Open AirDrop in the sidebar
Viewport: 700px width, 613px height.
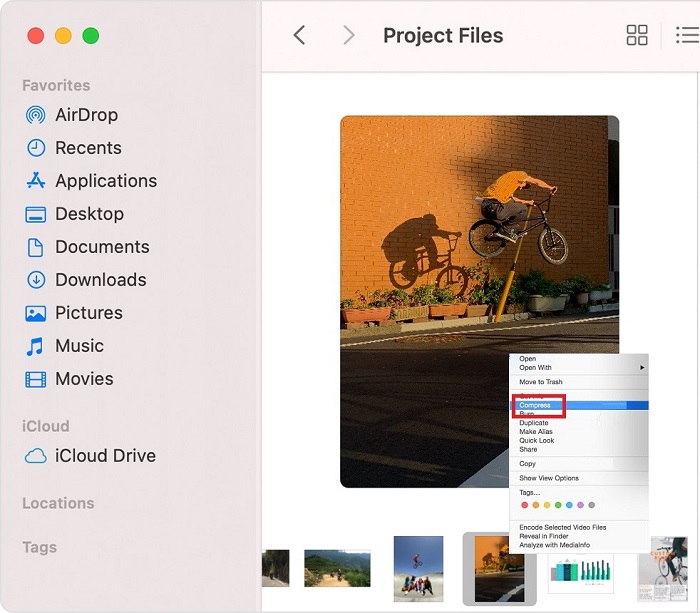tap(71, 115)
